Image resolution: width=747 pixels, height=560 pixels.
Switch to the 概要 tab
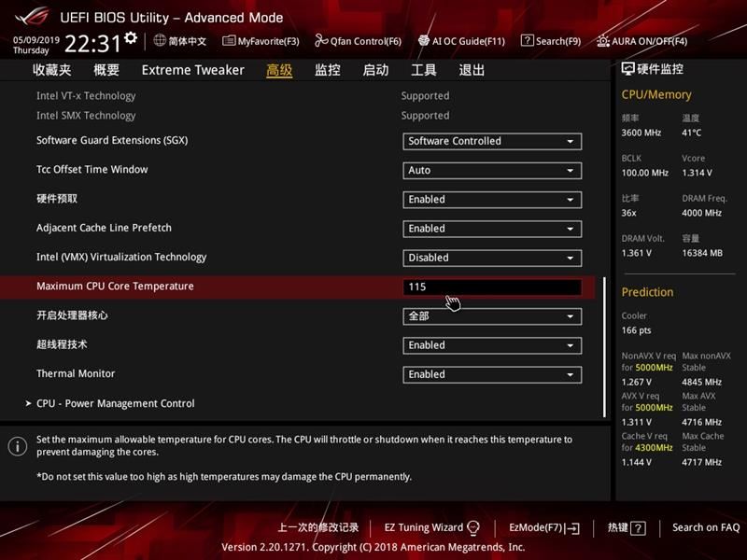[x=106, y=70]
